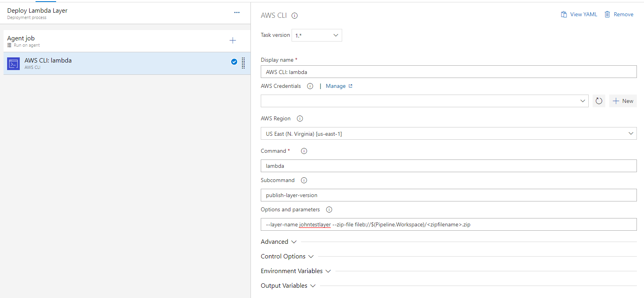Show info for Subcommand field

[x=304, y=180]
